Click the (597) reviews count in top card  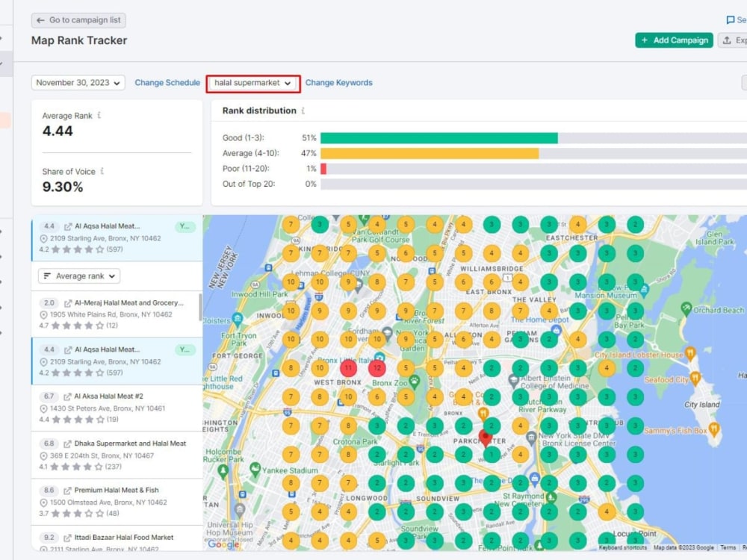tap(114, 249)
